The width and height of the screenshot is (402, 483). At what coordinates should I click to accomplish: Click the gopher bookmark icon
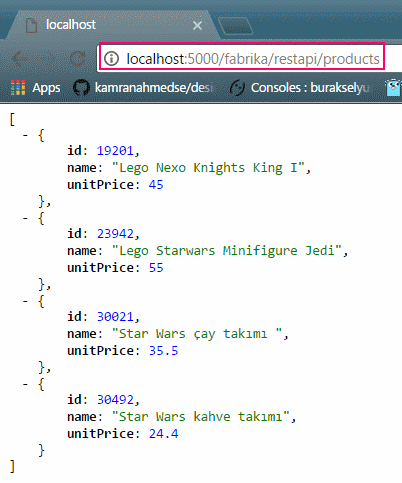394,88
